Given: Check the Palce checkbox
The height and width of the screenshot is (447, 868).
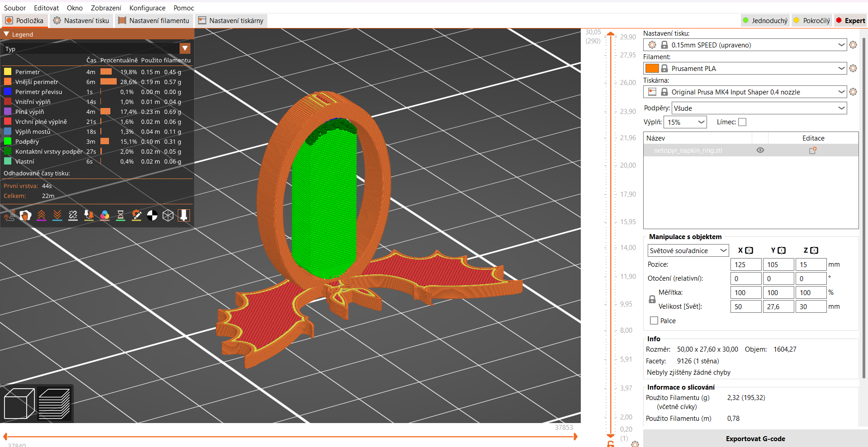Looking at the screenshot, I should [x=654, y=320].
